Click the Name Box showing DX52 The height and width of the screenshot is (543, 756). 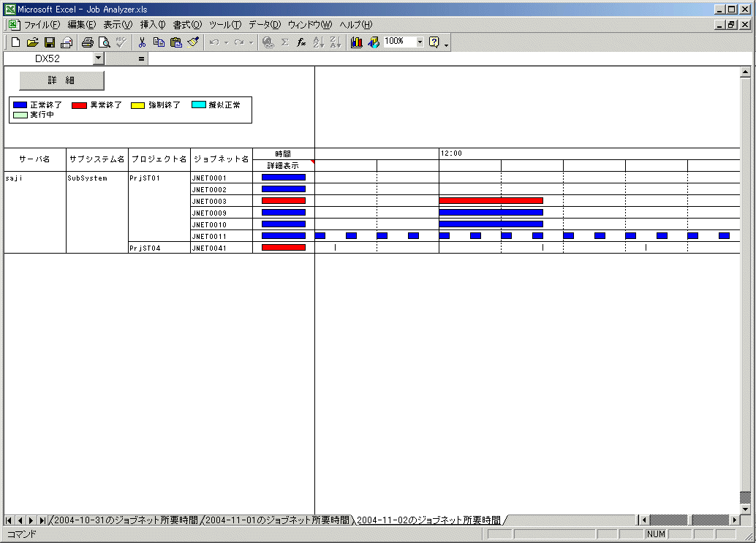pyautogui.click(x=48, y=58)
